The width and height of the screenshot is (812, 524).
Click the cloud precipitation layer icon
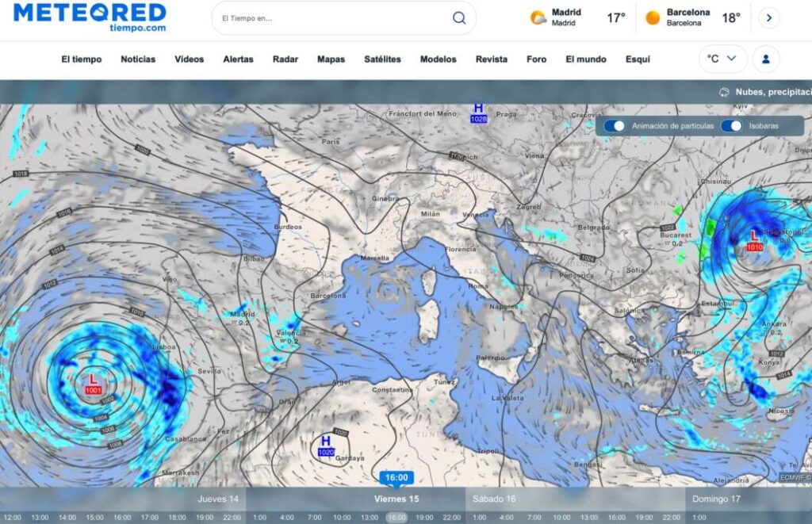(723, 92)
